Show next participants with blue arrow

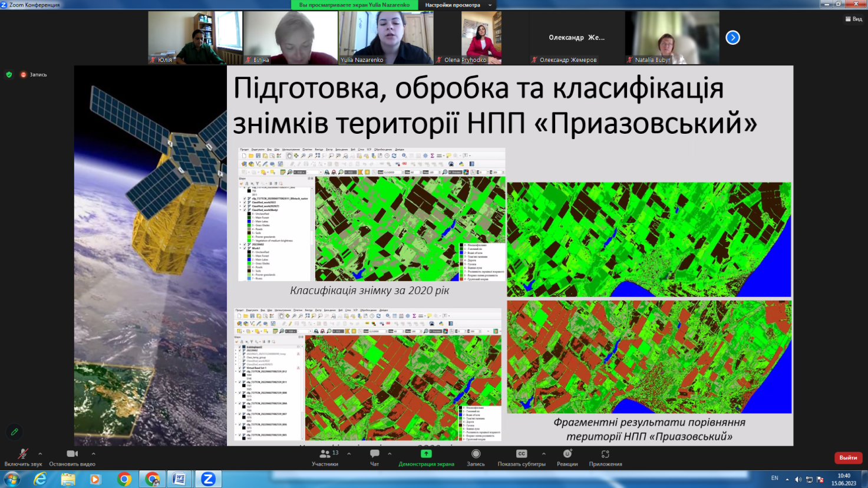coord(732,38)
